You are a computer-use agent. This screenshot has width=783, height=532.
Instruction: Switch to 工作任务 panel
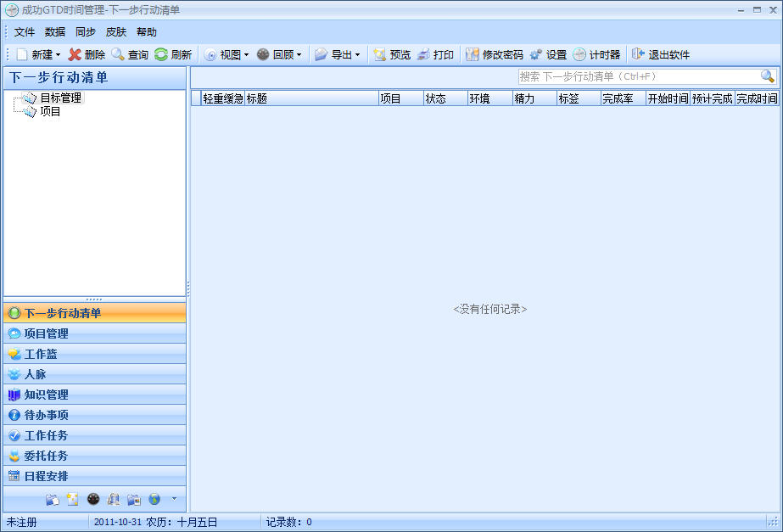[95, 435]
